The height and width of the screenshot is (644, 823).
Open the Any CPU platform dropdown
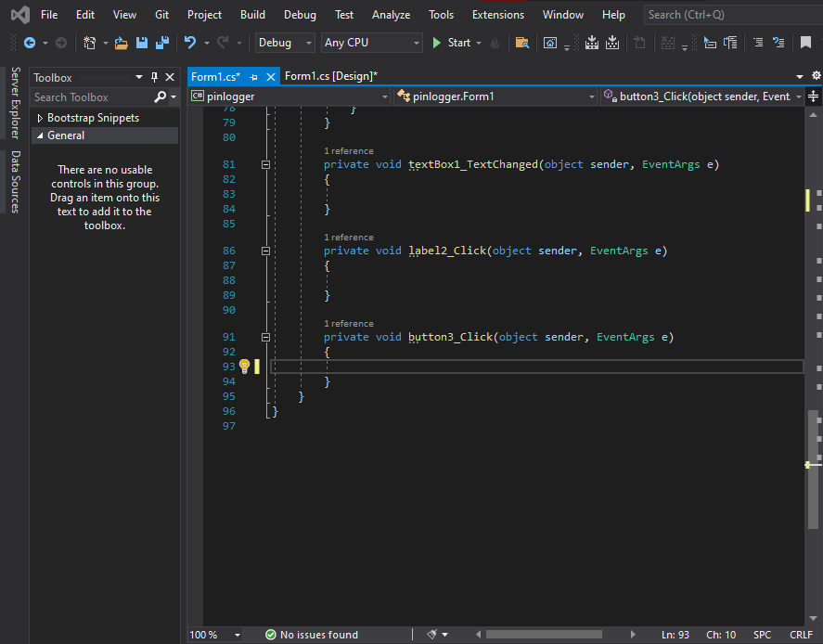pos(371,43)
